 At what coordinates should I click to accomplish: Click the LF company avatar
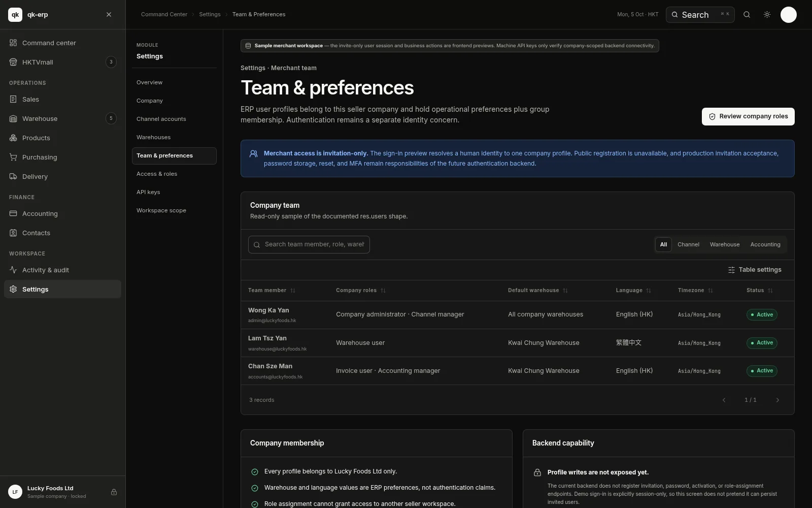click(15, 492)
